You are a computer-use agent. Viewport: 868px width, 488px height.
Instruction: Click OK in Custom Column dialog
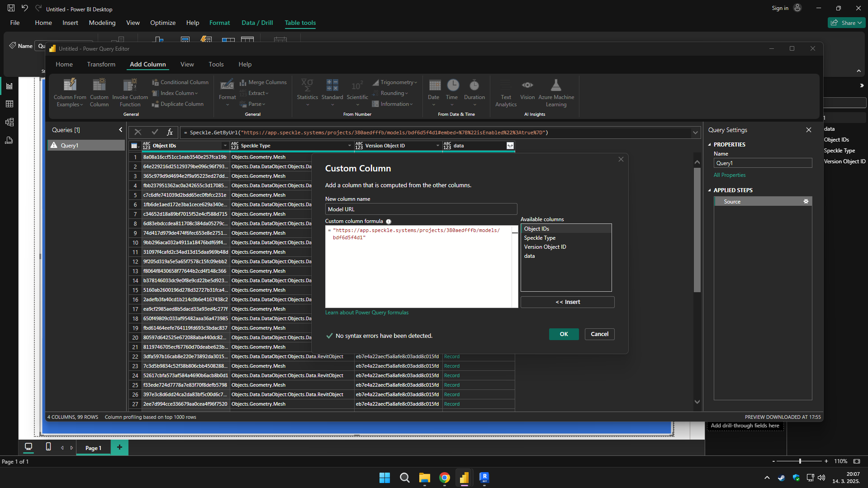[x=564, y=334]
